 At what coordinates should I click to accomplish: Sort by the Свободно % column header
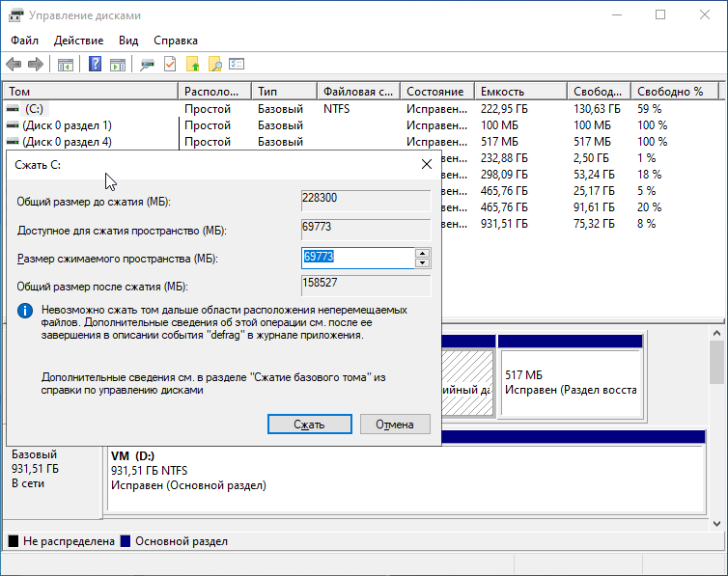tap(675, 92)
